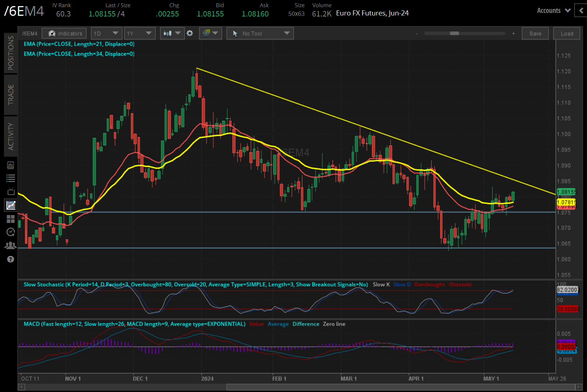Viewport: 587px width, 392px height.
Task: Open the candlestick chart type dropdown
Action: pyautogui.click(x=172, y=33)
